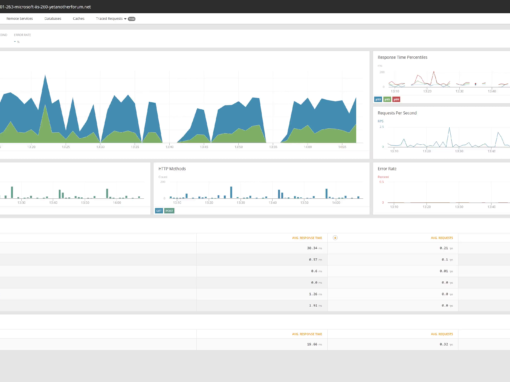This screenshot has height=382, width=510.
Task: Click the sort indicator icon in table header
Action: pyautogui.click(x=335, y=238)
